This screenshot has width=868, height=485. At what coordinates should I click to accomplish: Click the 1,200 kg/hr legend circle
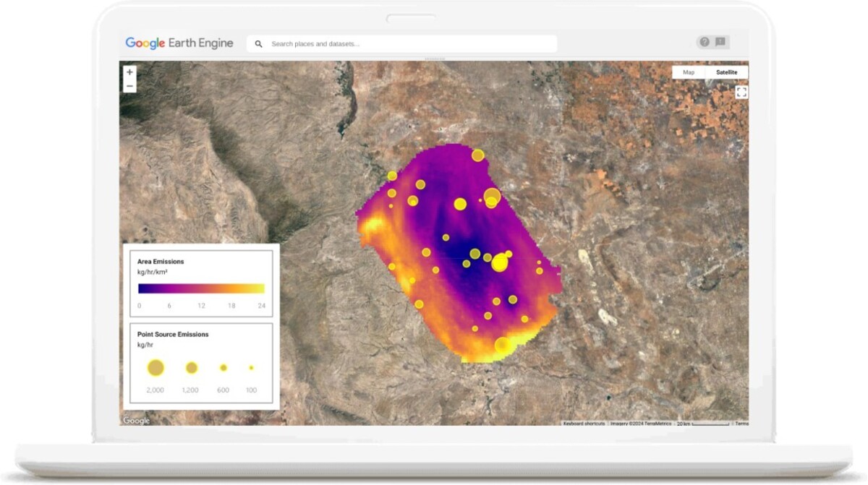click(x=191, y=368)
